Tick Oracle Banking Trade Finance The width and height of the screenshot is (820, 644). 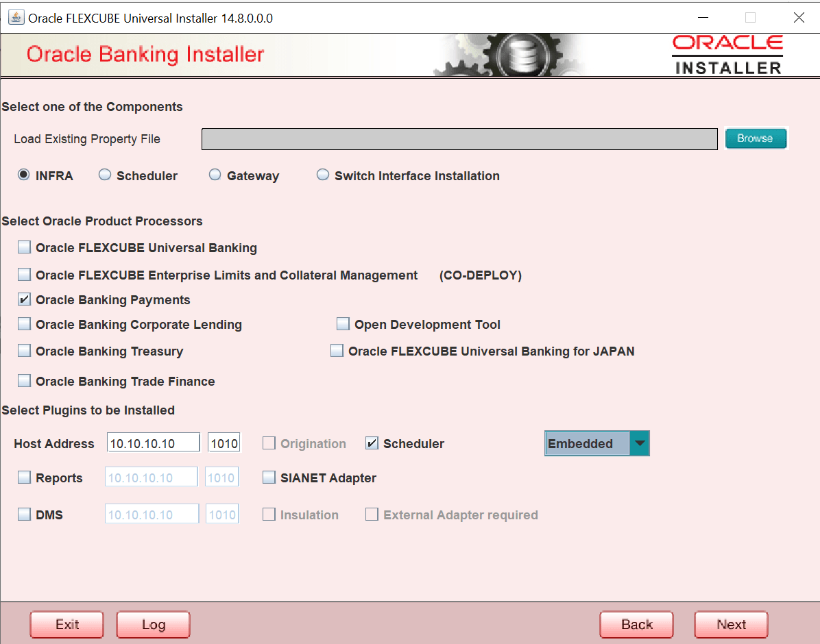click(24, 380)
